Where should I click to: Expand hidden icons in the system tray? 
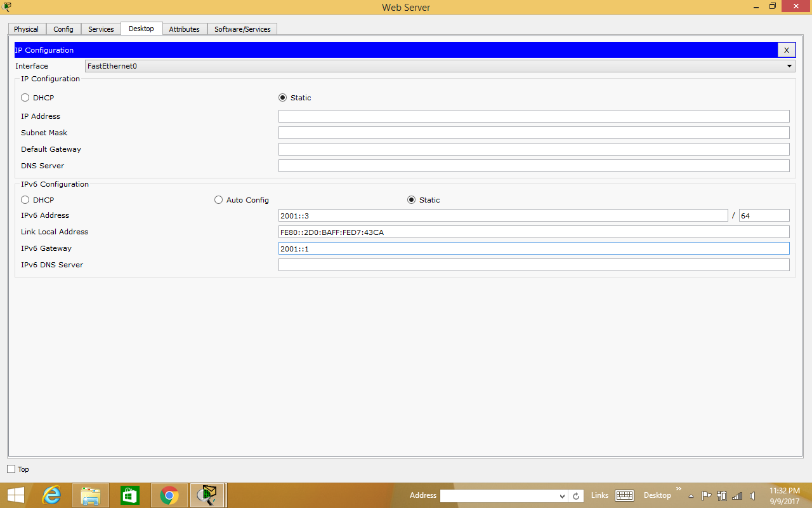(691, 495)
